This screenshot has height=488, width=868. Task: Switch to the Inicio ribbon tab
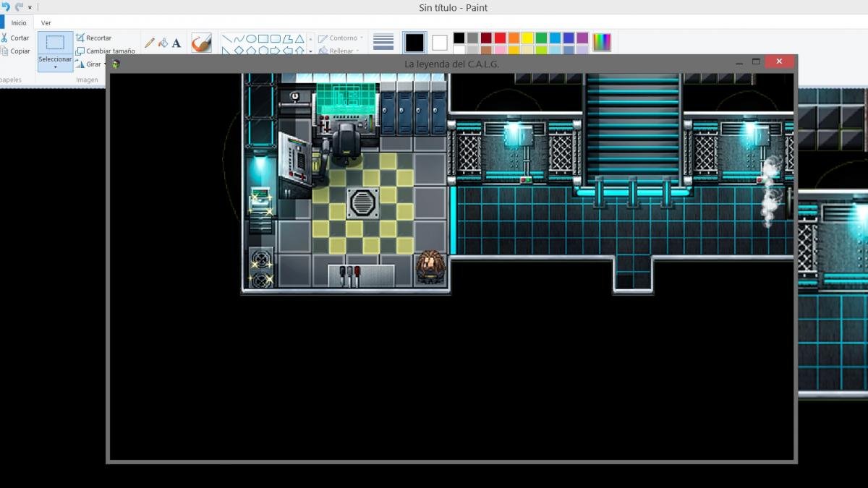(x=19, y=22)
